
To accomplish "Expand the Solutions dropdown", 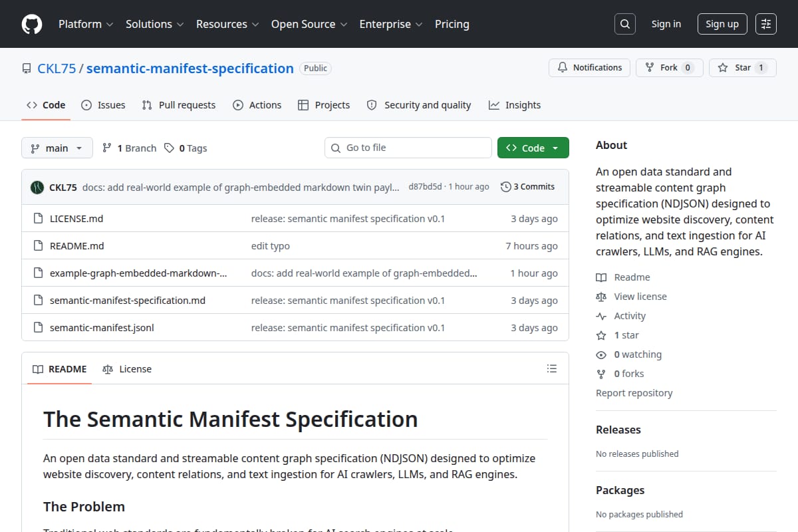I will (154, 24).
